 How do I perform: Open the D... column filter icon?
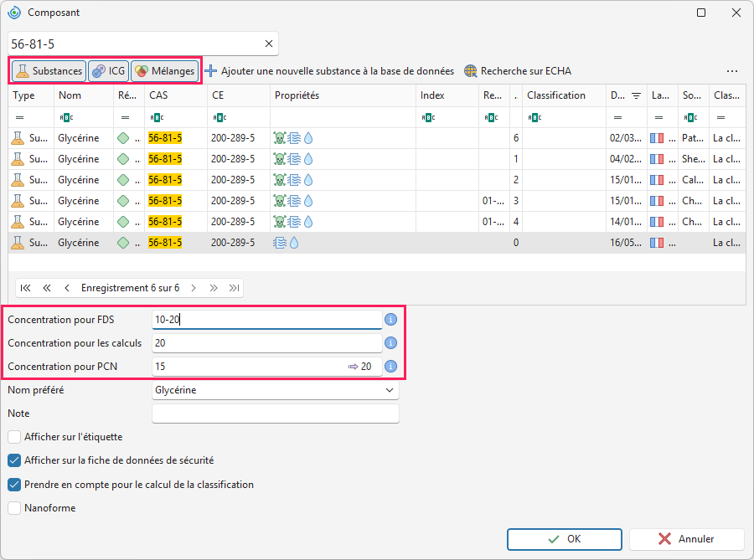636,95
